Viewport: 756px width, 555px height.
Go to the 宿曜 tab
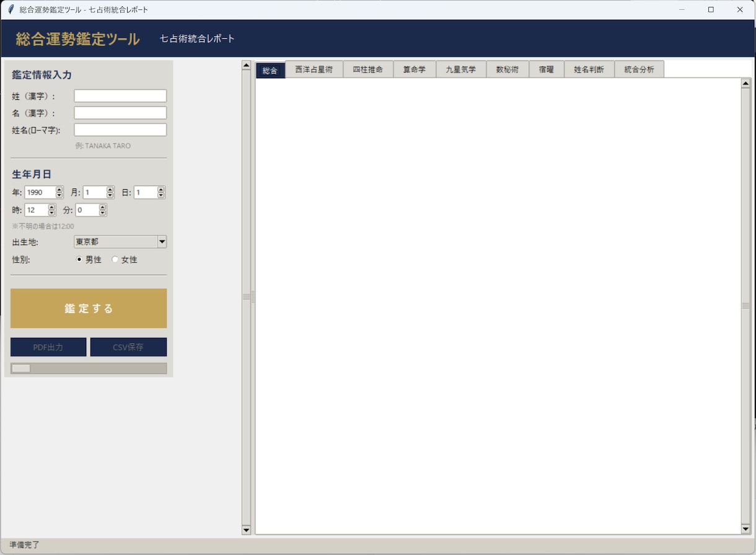click(547, 69)
